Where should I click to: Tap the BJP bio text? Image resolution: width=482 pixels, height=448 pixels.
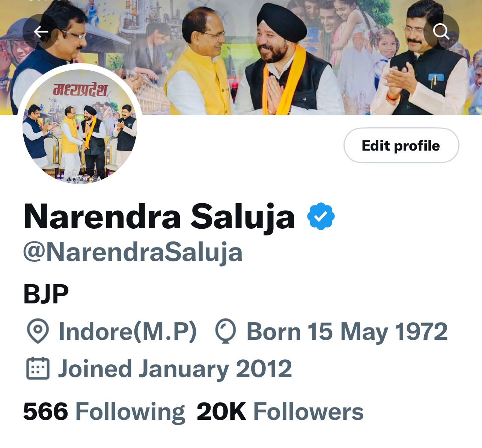coord(46,294)
